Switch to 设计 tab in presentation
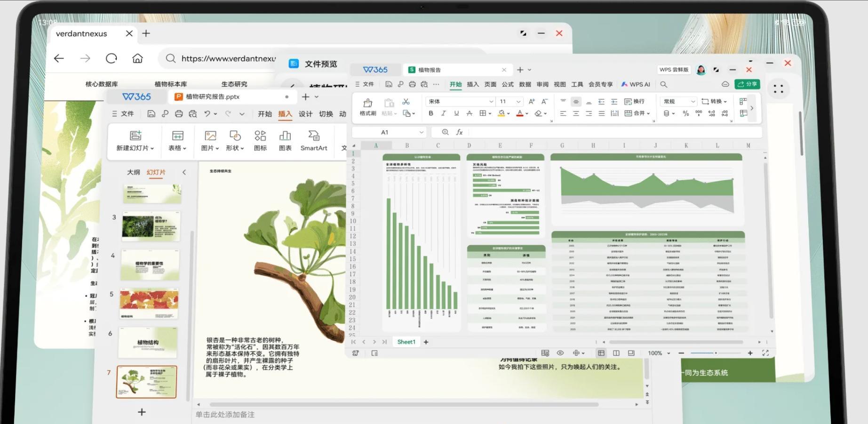The height and width of the screenshot is (424, 868). pos(305,114)
